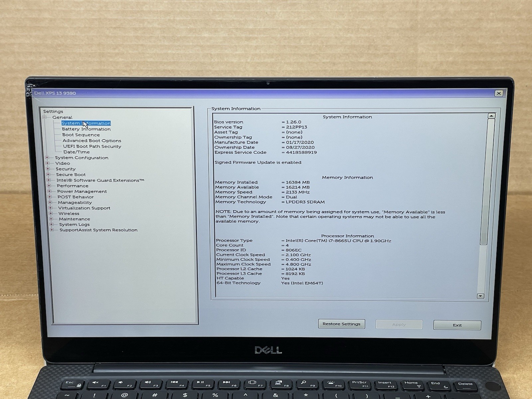Click the scroll down arrow in System Information
Image resolution: width=532 pixels, height=399 pixels.
(480, 296)
